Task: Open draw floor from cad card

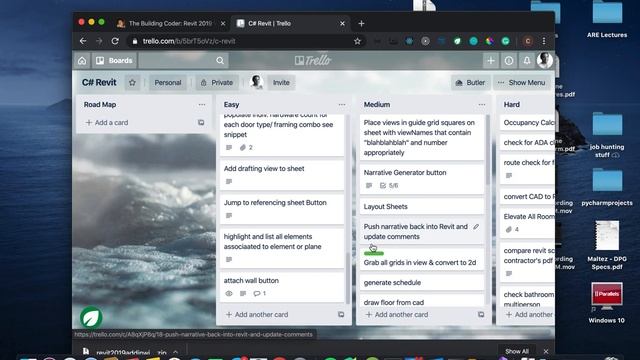Action: [422, 302]
